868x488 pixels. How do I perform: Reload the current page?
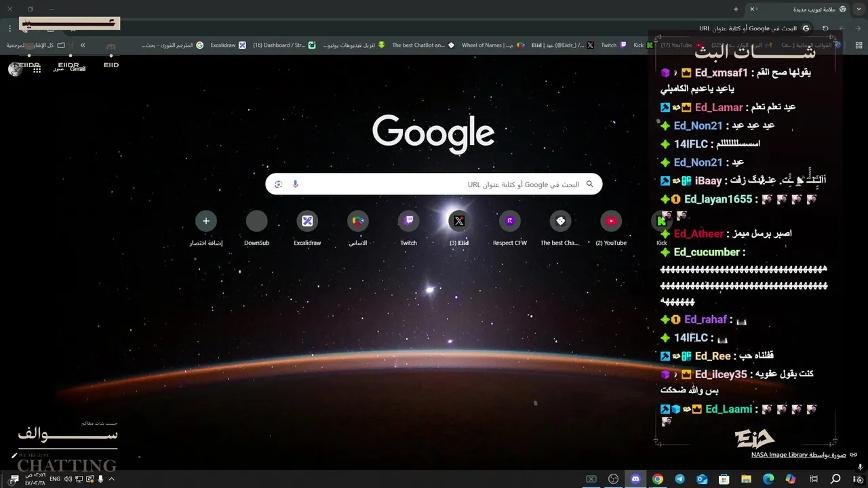825,28
